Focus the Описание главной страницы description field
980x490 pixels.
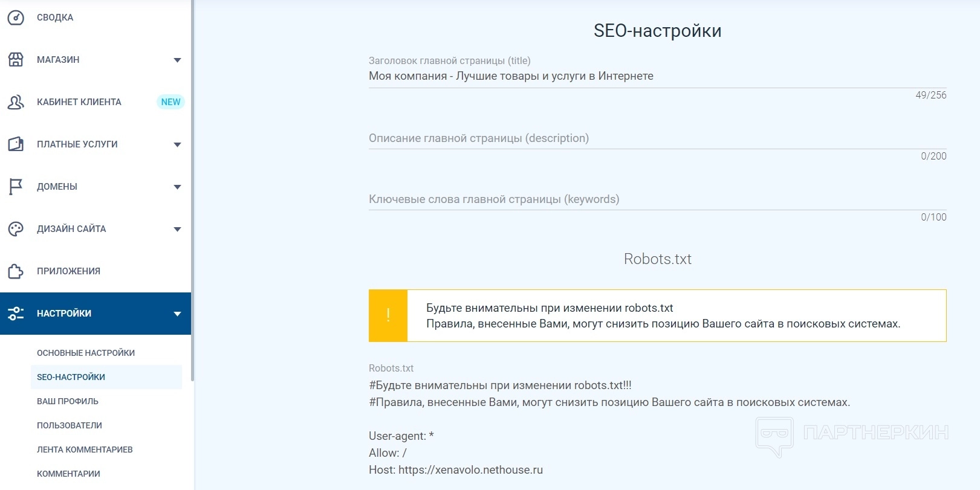pyautogui.click(x=657, y=138)
